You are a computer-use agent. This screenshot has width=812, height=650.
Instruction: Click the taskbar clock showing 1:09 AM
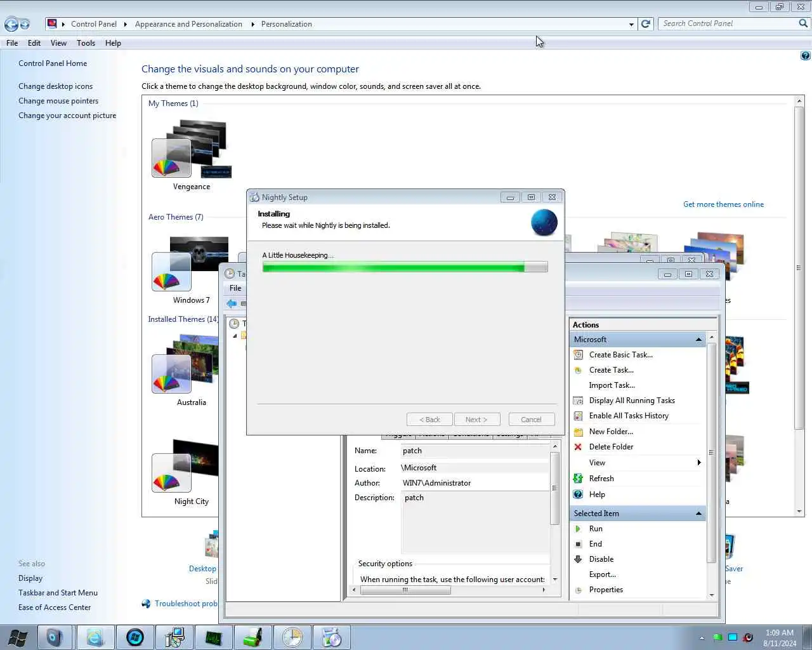(780, 638)
